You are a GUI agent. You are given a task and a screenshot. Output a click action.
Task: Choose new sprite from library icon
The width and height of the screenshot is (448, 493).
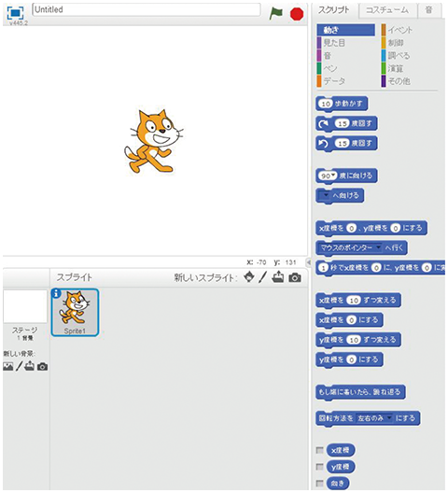click(x=249, y=277)
